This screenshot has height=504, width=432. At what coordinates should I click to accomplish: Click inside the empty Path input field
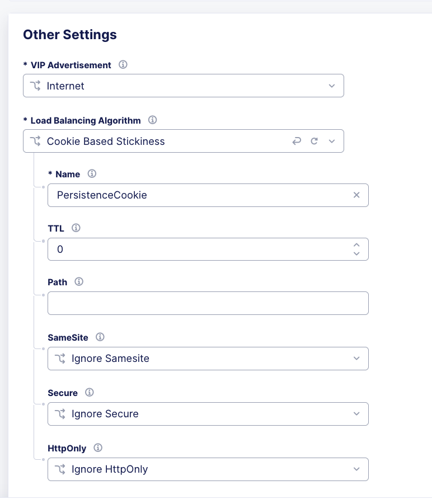(208, 303)
